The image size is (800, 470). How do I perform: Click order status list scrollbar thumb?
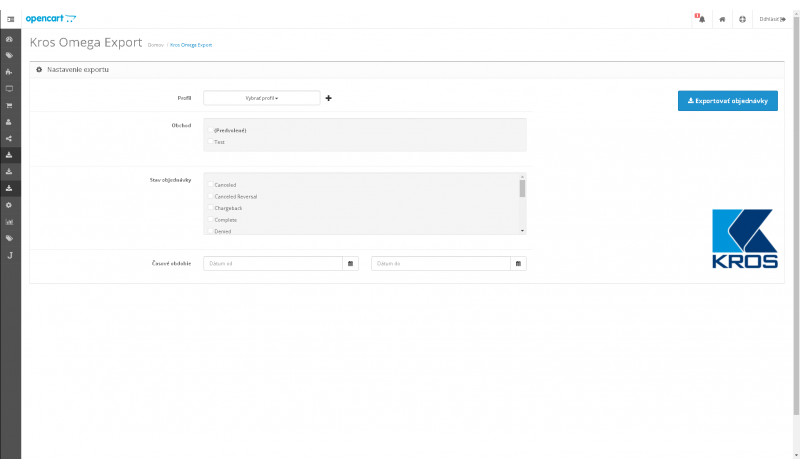click(x=522, y=188)
